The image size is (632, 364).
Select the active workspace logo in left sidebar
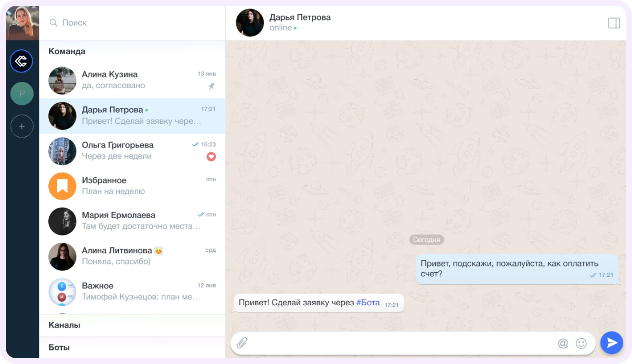22,61
